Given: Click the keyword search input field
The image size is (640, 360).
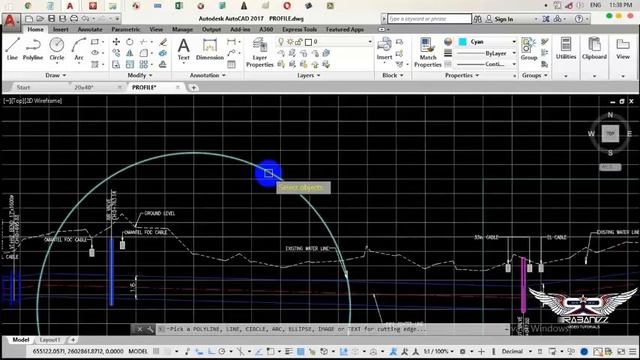Looking at the screenshot, I should pos(429,19).
